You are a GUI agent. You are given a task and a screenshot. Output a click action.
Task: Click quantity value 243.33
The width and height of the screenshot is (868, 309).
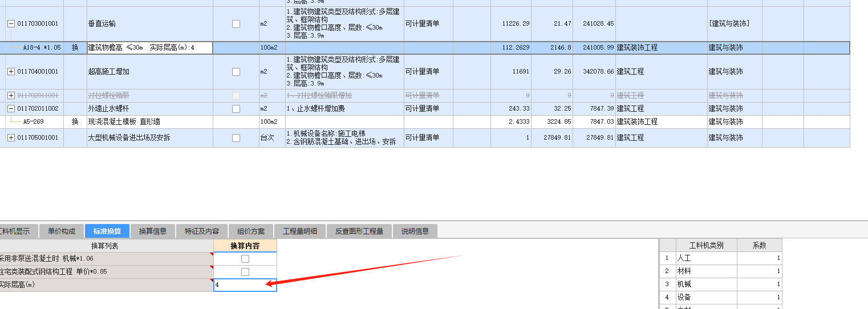tap(519, 108)
